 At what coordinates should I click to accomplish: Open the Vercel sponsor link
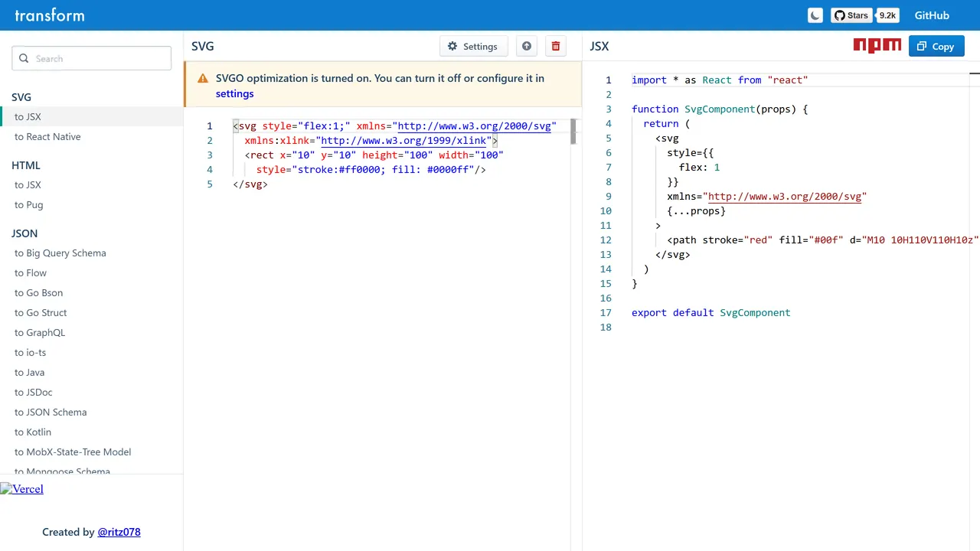[x=21, y=489]
